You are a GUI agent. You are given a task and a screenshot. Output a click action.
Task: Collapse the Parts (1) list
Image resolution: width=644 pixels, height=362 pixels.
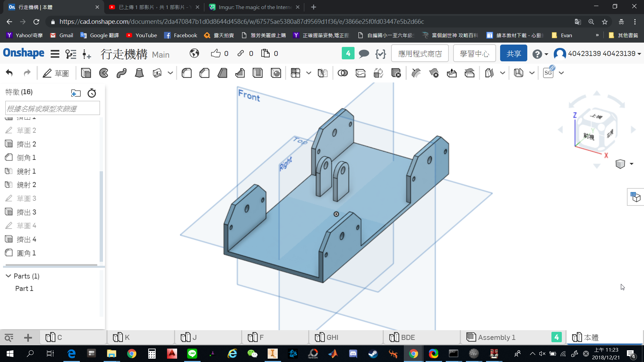pyautogui.click(x=8, y=276)
